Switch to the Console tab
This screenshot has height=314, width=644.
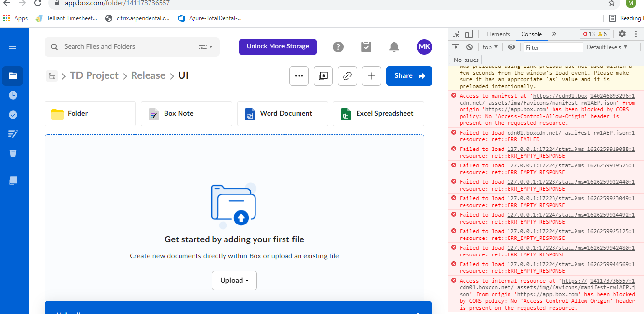(x=531, y=34)
